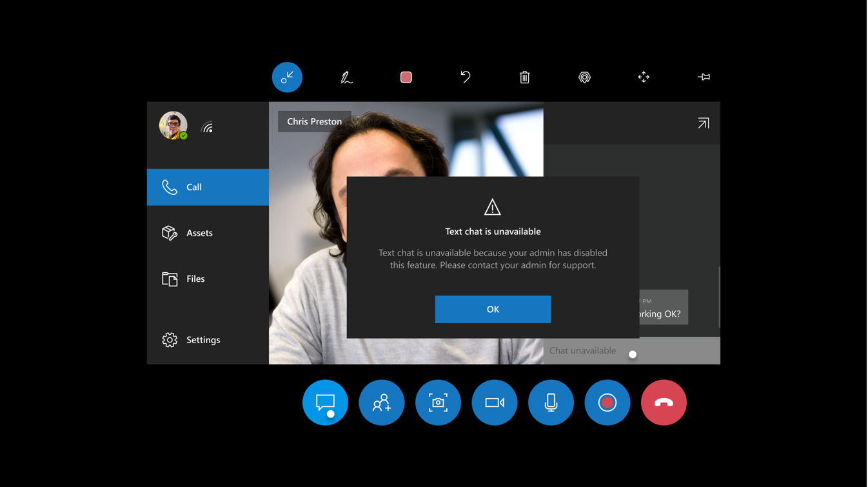Add a participant to the call
The width and height of the screenshot is (868, 487).
tap(381, 402)
